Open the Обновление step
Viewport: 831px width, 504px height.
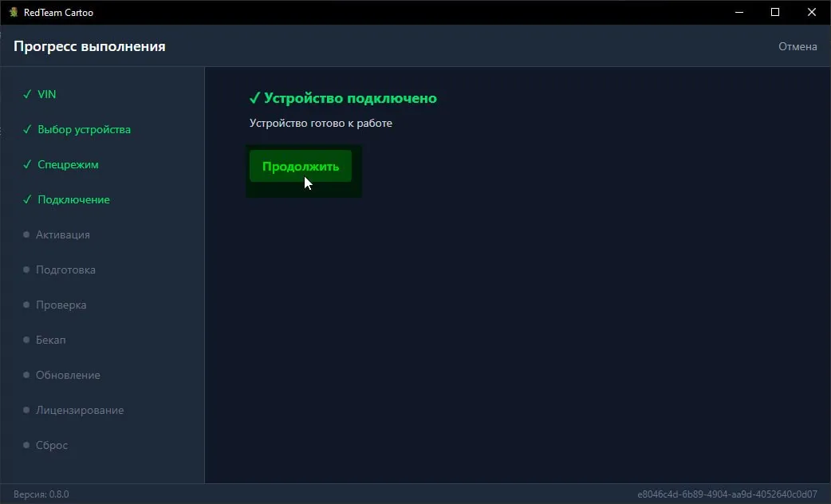click(68, 376)
